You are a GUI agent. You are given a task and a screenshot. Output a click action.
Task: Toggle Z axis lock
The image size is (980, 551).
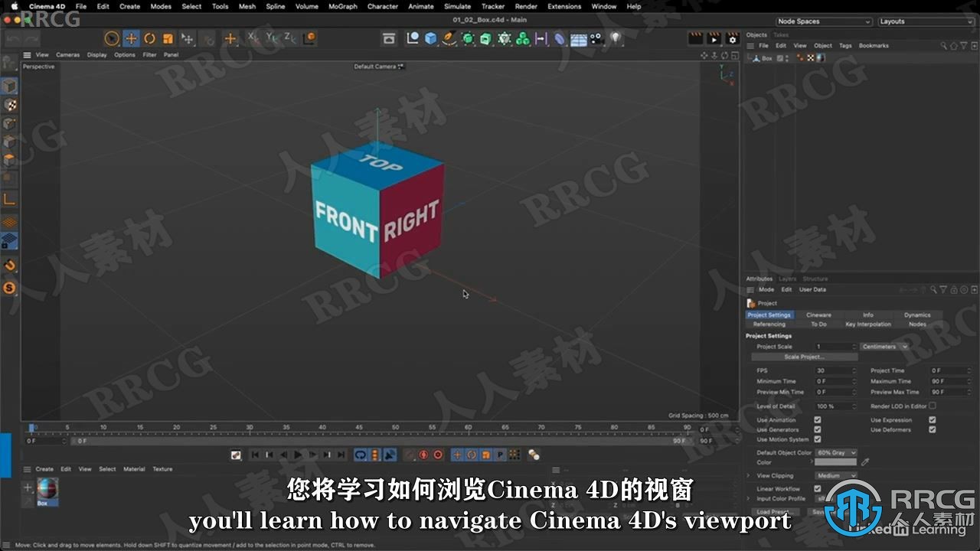[x=290, y=37]
